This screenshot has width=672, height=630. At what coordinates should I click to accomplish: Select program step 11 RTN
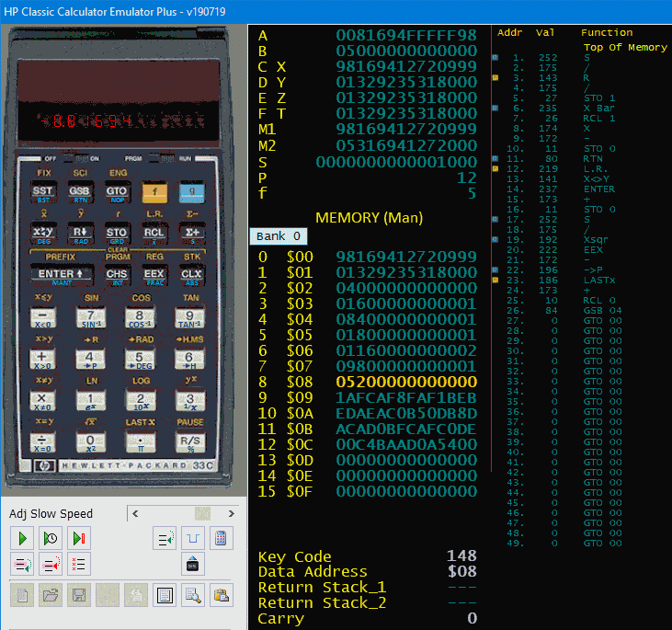pyautogui.click(x=557, y=159)
